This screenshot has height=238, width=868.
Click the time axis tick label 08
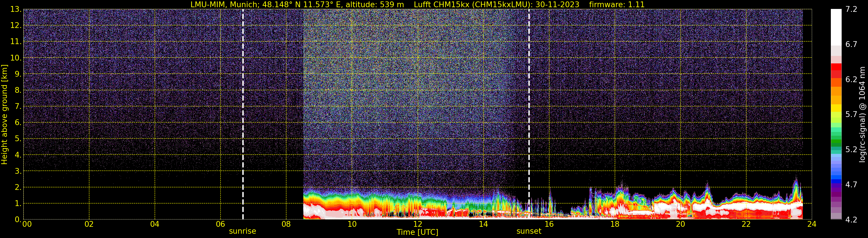pos(286,224)
